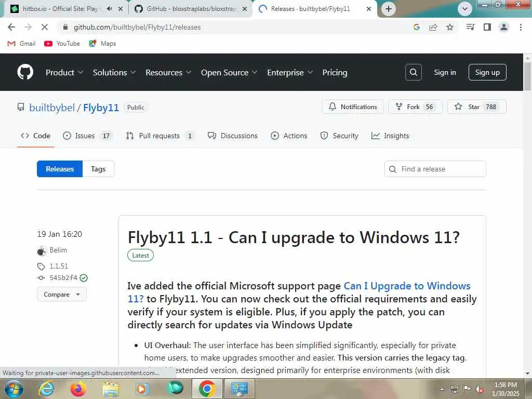Open Belim author avatar
This screenshot has height=399, width=532.
(x=42, y=251)
